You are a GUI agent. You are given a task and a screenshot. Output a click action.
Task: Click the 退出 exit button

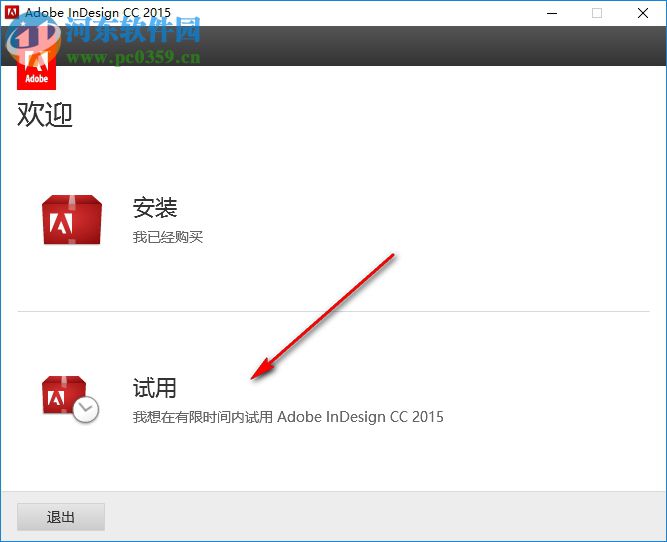click(x=61, y=517)
